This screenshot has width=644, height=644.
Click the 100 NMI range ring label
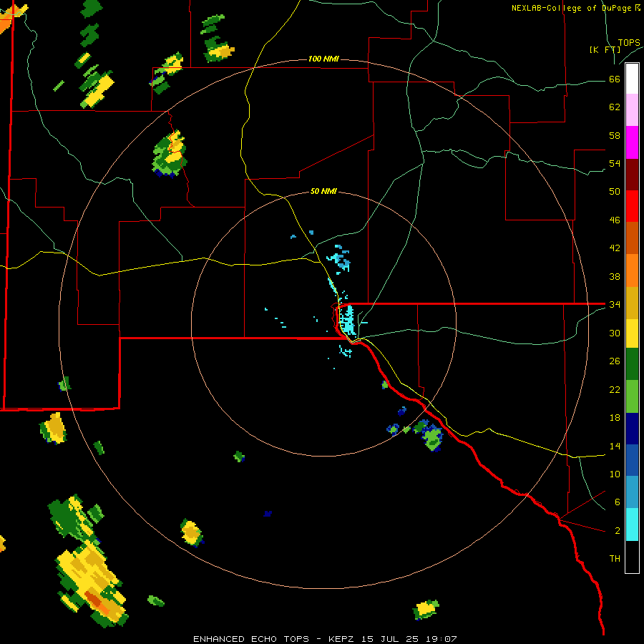(x=323, y=59)
